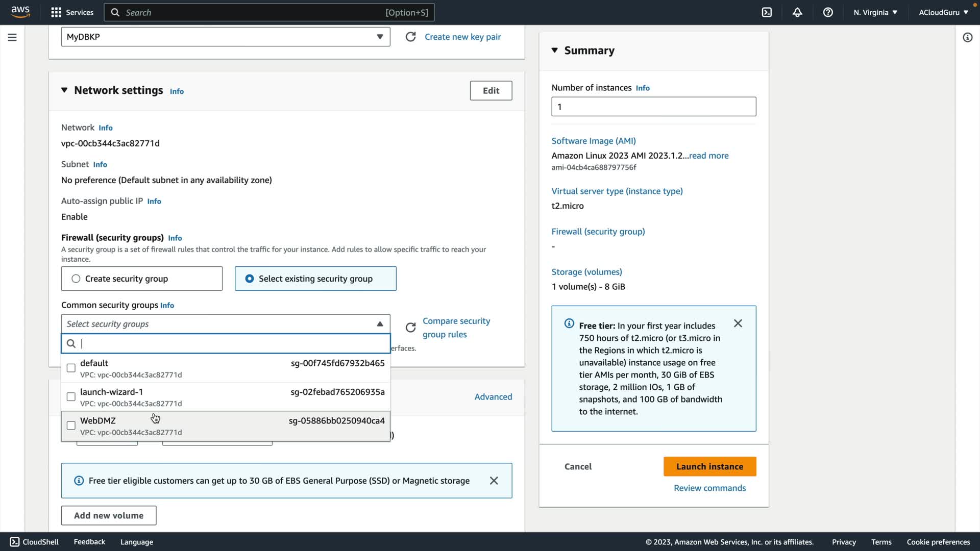Check the default security group
The width and height of the screenshot is (980, 551).
pos(71,368)
